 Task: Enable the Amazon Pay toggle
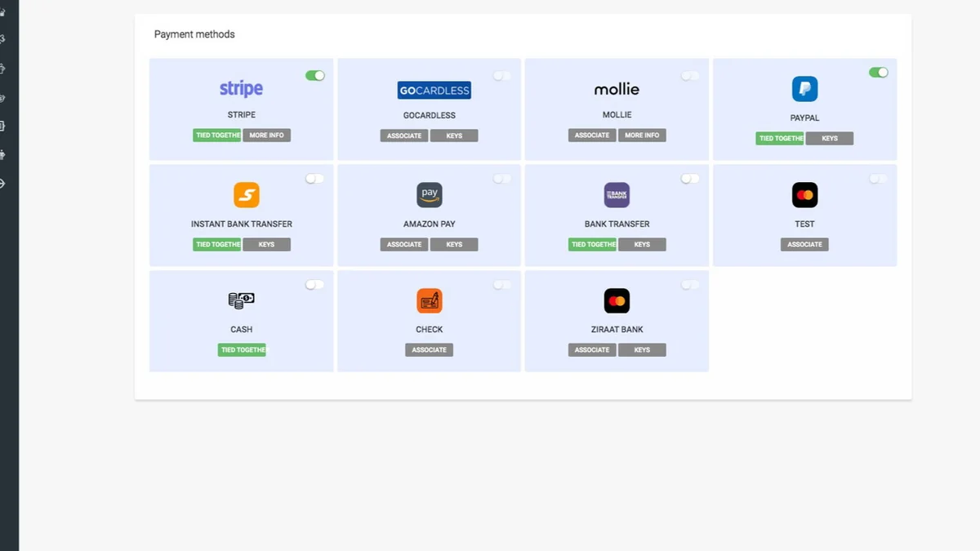(x=502, y=179)
